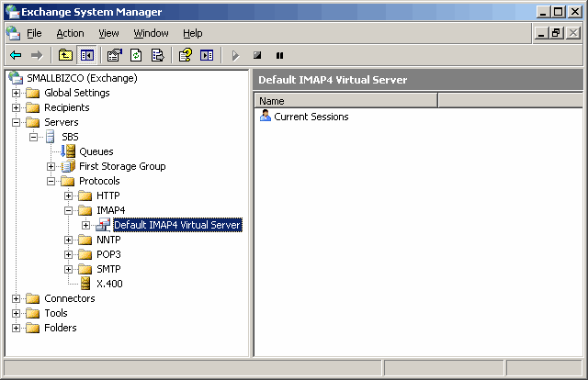
Task: Click the Stop toolbar button
Action: click(257, 55)
